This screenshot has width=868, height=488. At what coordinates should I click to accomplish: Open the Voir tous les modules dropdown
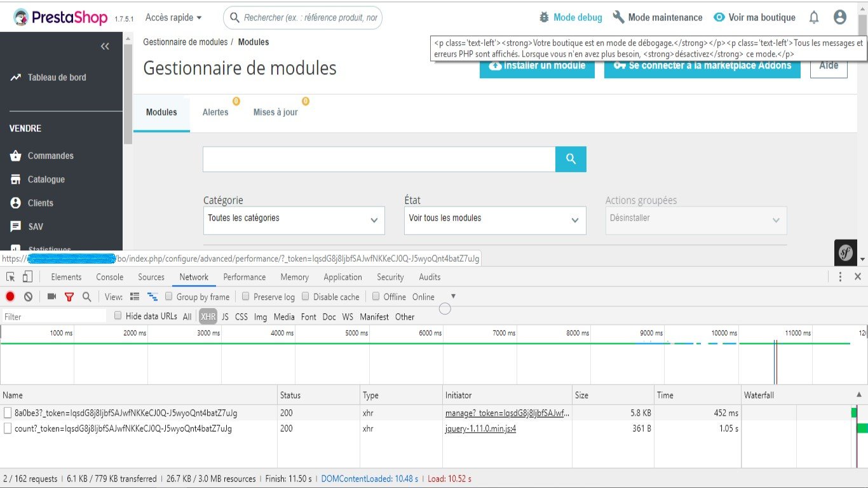[495, 220]
